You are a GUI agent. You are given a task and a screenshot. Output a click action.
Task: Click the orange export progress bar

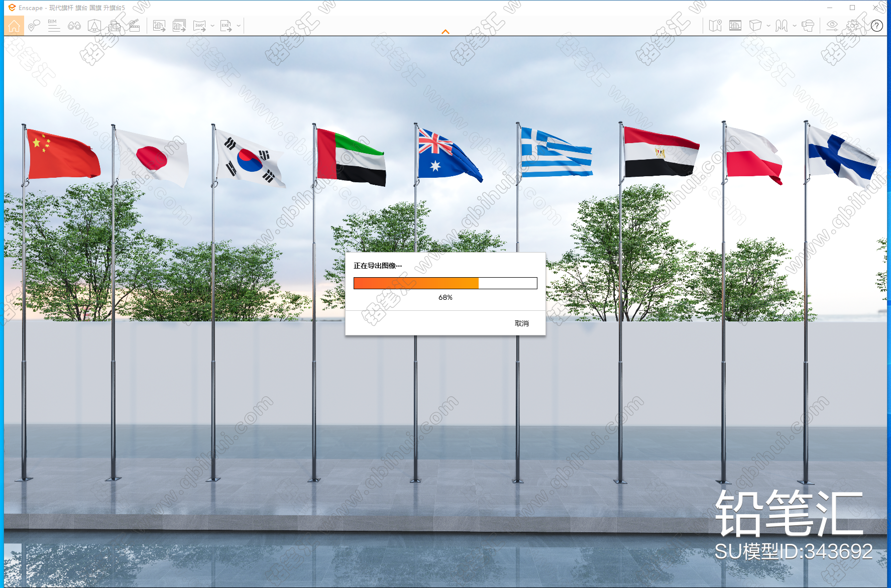[445, 283]
